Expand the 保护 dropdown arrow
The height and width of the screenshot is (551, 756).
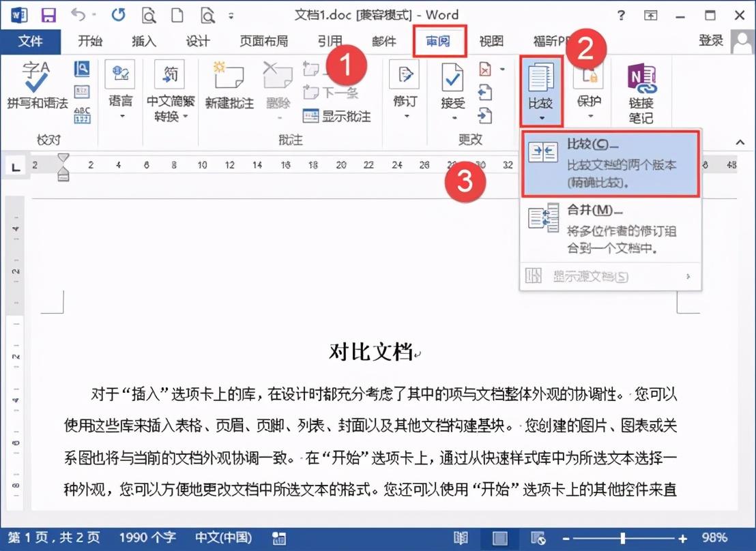click(x=591, y=116)
